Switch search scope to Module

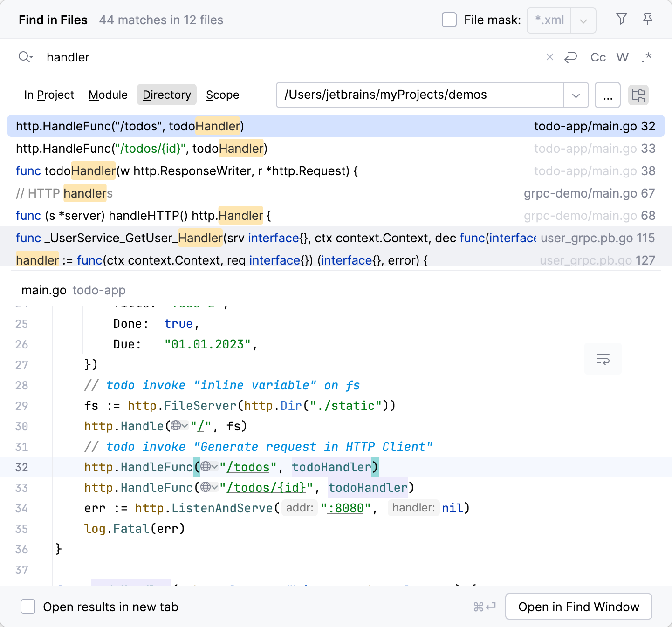108,95
